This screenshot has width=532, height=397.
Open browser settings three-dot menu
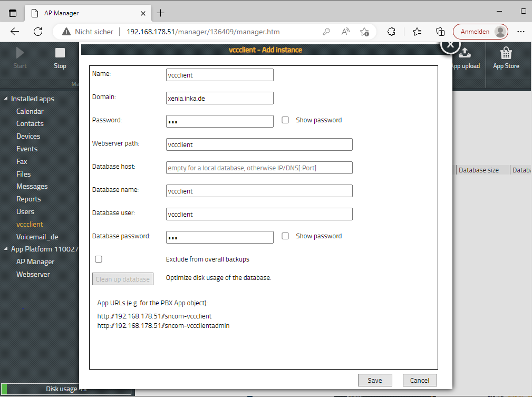(521, 32)
